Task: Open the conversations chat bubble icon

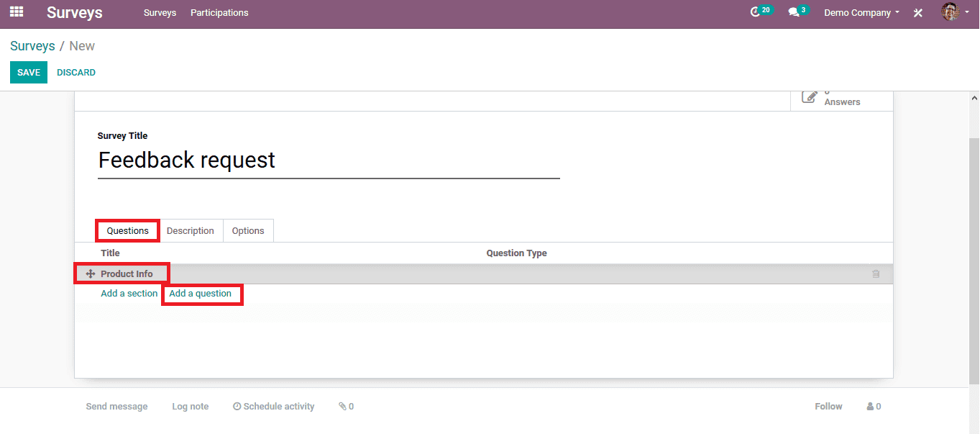Action: pos(794,13)
